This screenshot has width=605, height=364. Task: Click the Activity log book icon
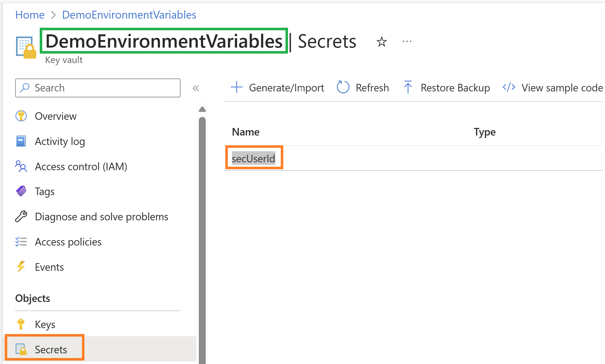pyautogui.click(x=21, y=141)
